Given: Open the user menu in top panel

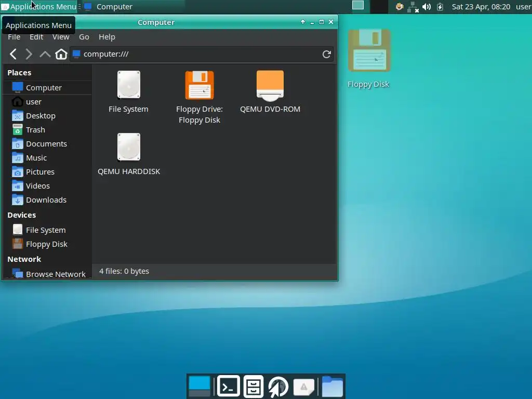Looking at the screenshot, I should coord(524,7).
